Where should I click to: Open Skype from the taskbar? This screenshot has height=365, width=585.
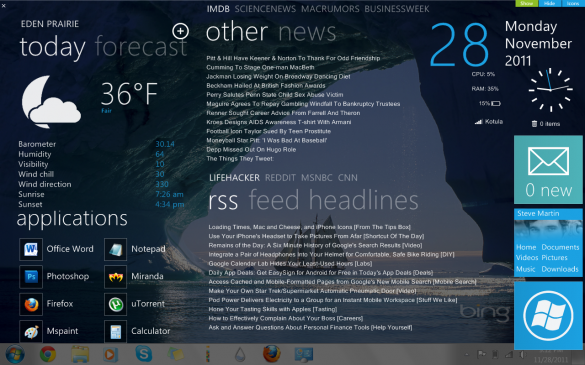click(x=144, y=354)
